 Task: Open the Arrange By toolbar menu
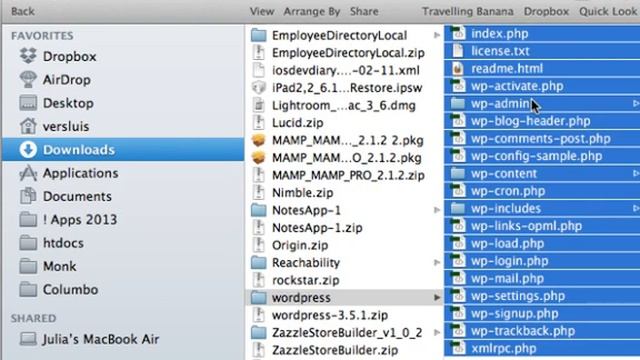pos(312,11)
